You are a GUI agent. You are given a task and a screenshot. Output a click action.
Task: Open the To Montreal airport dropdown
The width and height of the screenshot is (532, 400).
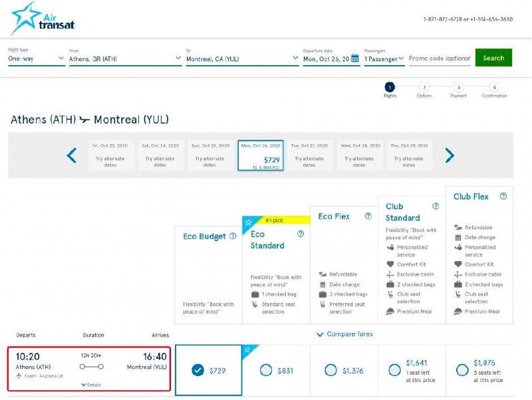click(242, 59)
